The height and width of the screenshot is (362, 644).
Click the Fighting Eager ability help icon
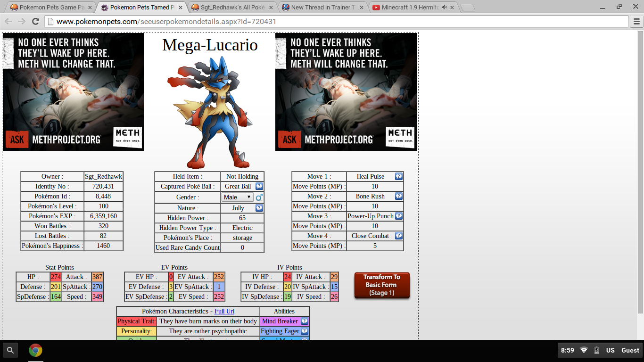[304, 331]
